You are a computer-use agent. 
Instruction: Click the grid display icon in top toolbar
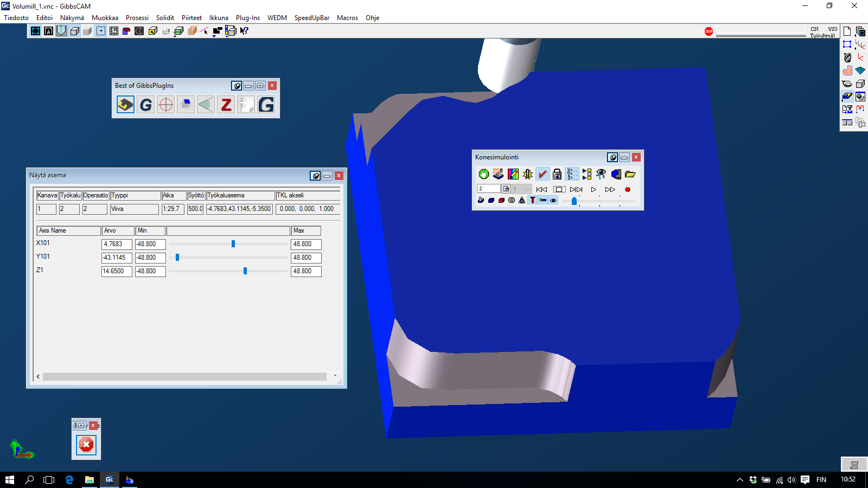click(114, 31)
